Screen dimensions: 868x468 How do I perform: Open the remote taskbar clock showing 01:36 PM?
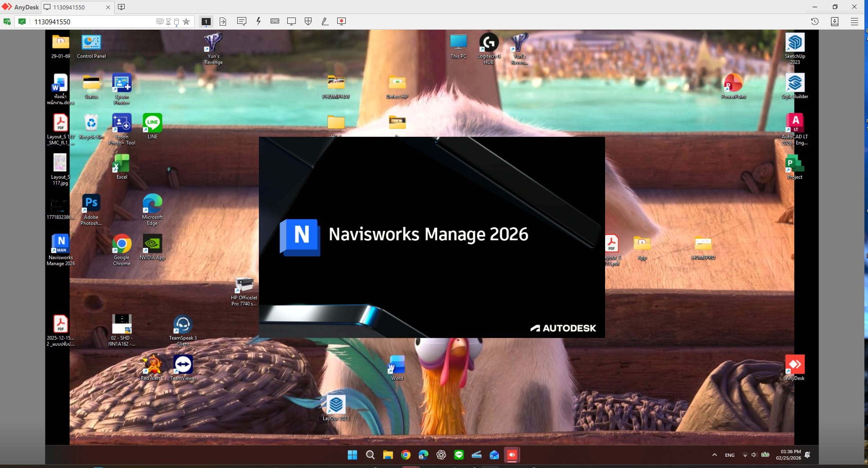[788, 455]
